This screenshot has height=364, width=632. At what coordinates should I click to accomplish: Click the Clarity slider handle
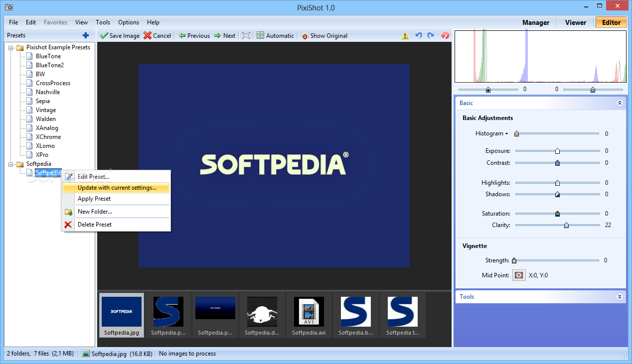566,225
